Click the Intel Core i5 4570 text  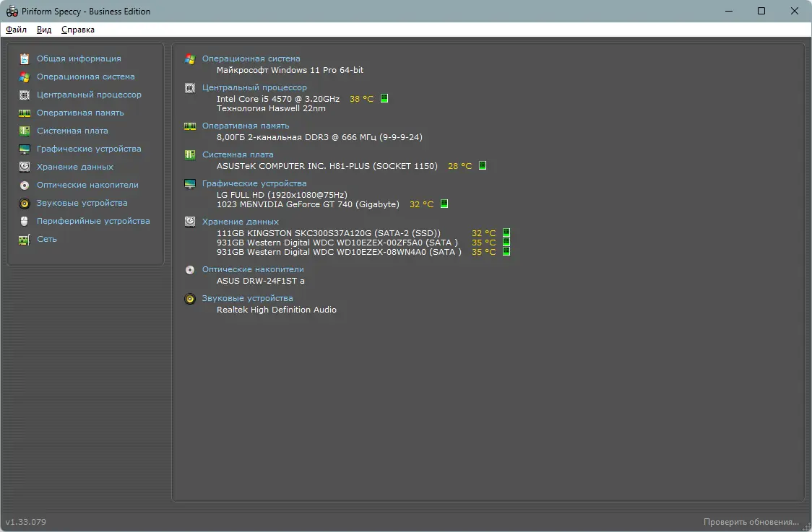pyautogui.click(x=278, y=99)
